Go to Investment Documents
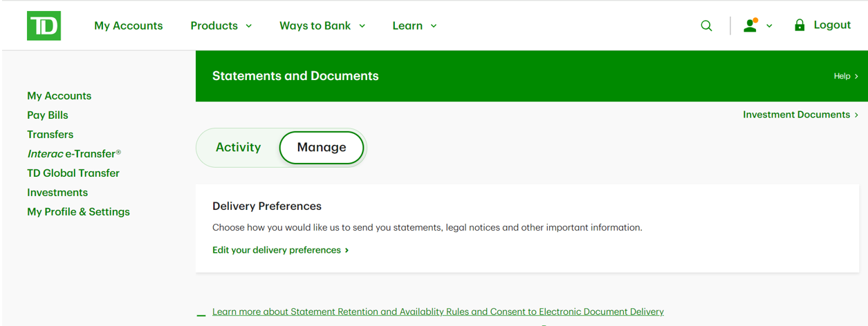868x326 pixels. tap(800, 115)
